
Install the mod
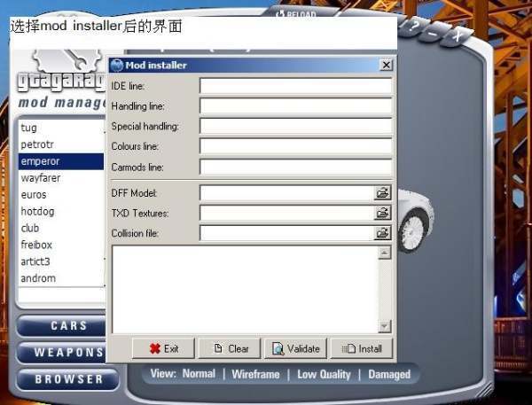(362, 348)
